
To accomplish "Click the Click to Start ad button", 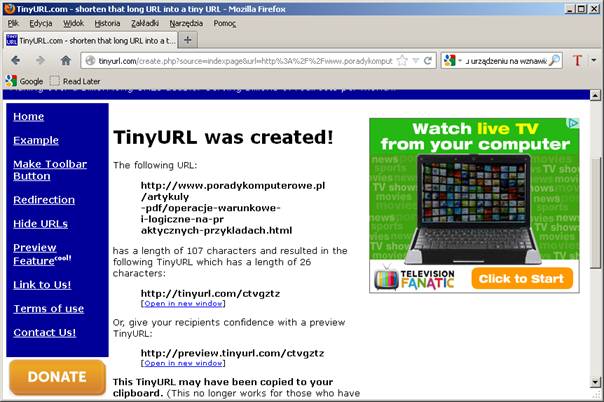I will pyautogui.click(x=522, y=278).
